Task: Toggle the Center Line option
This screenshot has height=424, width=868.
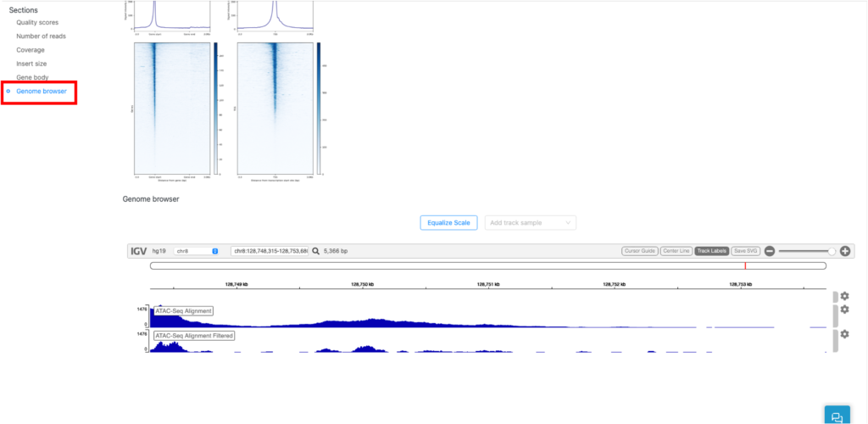Action: coord(676,251)
